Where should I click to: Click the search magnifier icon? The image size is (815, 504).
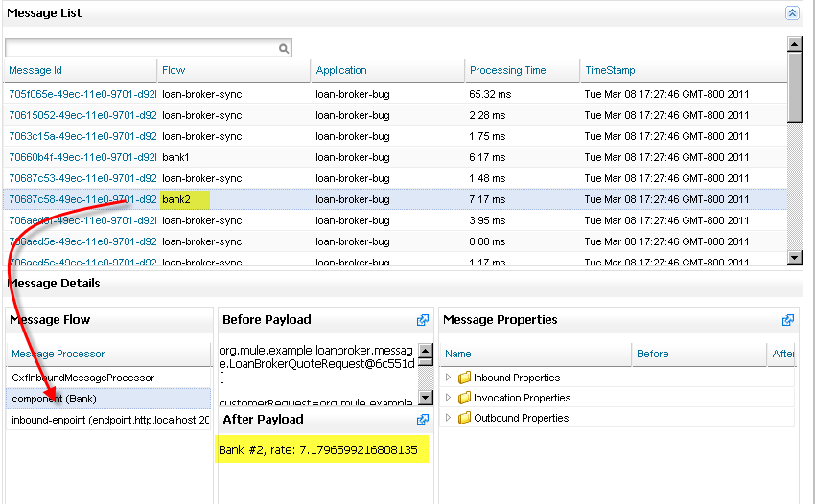coord(284,48)
